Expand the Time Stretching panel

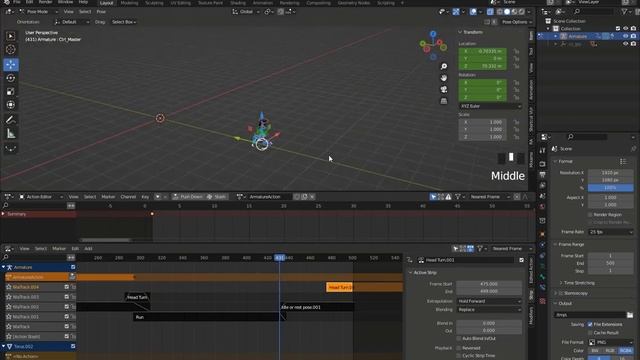[579, 283]
